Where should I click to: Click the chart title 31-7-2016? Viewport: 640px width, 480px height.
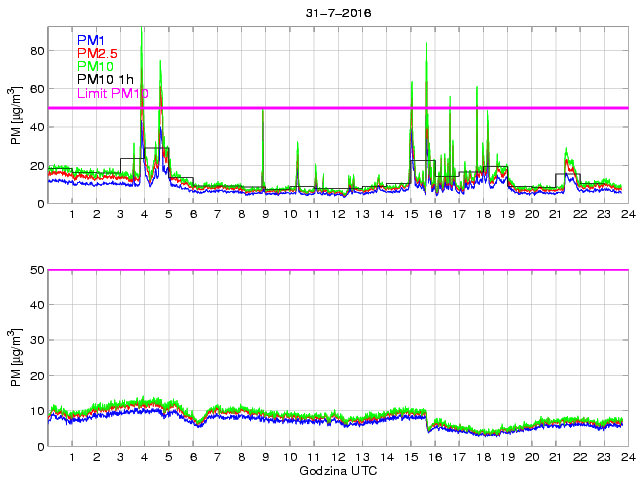click(338, 13)
